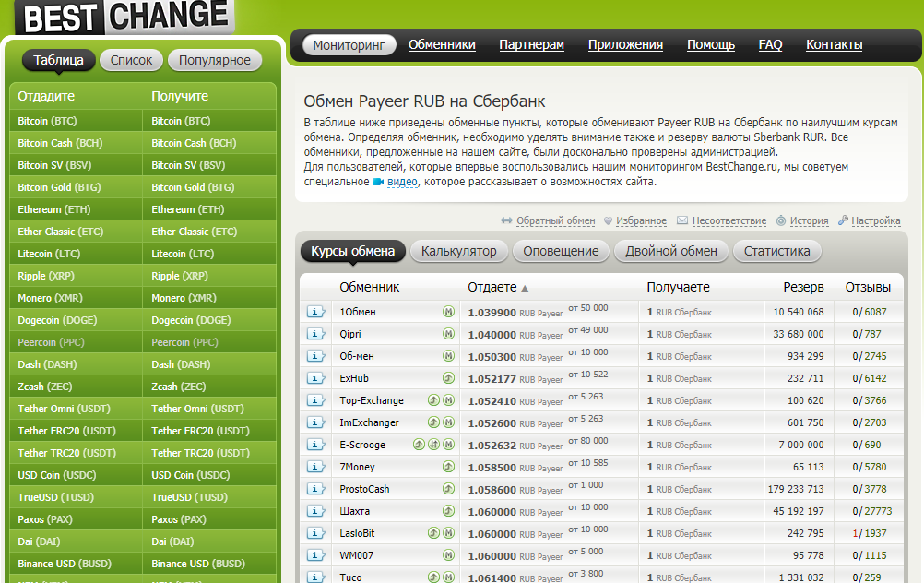The height and width of the screenshot is (583, 924).
Task: Click the Избранное link
Action: click(641, 220)
